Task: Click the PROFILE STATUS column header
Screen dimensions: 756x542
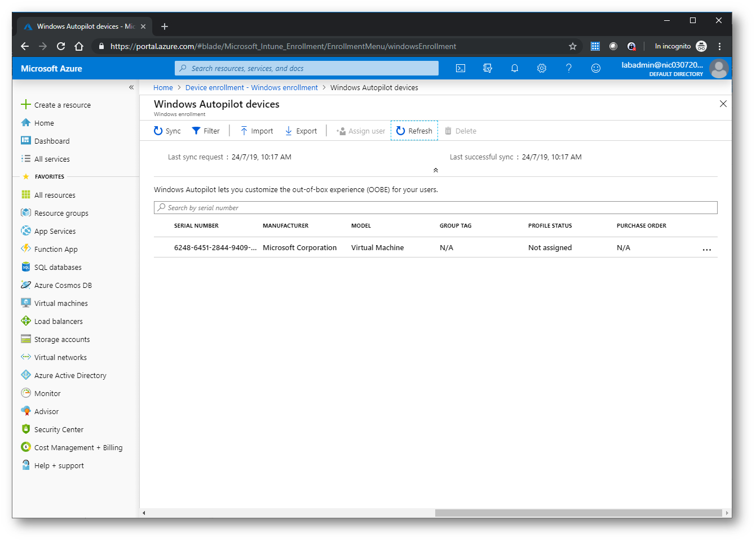Action: coord(550,225)
